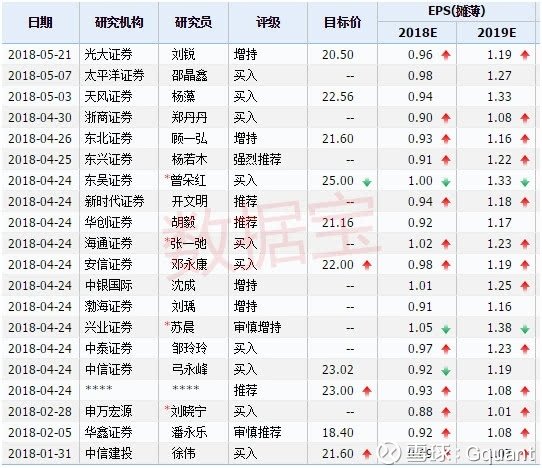Viewport: 542px width, 468px height.
Task: Click red up arrow beside 0.90 in 浙商证券 row
Action: coord(446,118)
